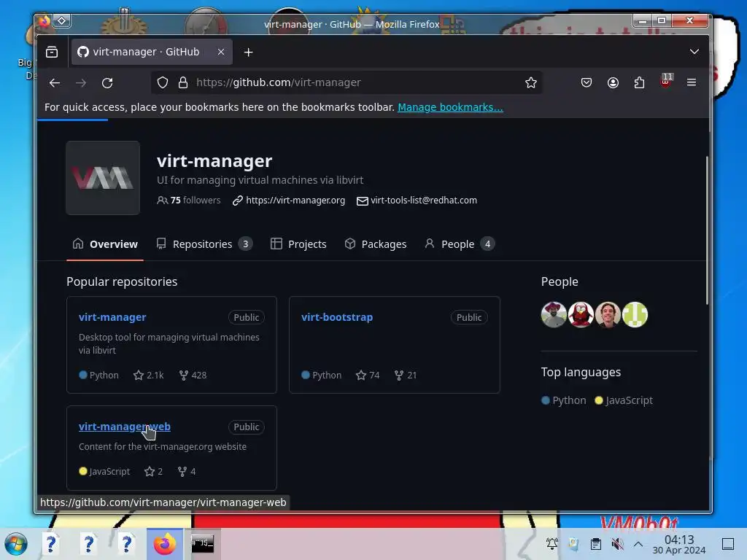Image resolution: width=747 pixels, height=560 pixels.
Task: Click the page vertical scrollbar
Action: coord(707,230)
